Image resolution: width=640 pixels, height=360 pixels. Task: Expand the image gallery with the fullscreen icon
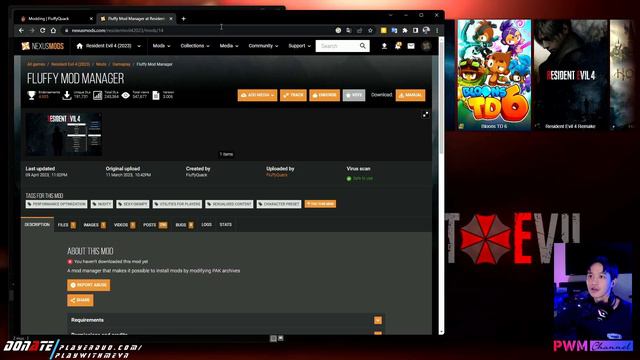click(x=425, y=115)
